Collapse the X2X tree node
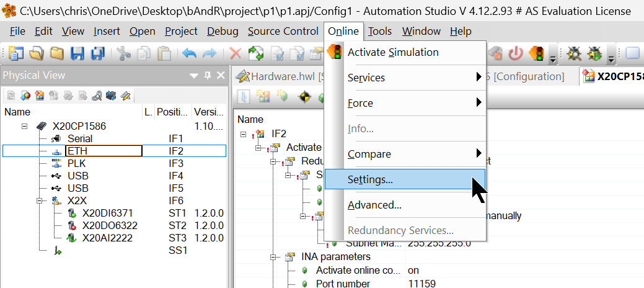644x288 pixels. 40,200
